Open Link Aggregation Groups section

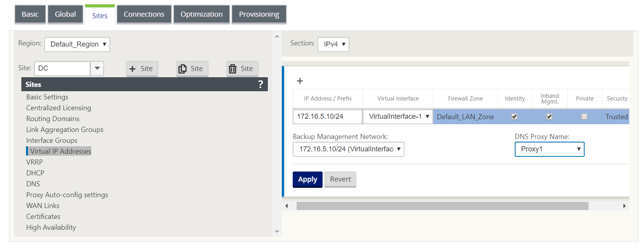click(65, 130)
